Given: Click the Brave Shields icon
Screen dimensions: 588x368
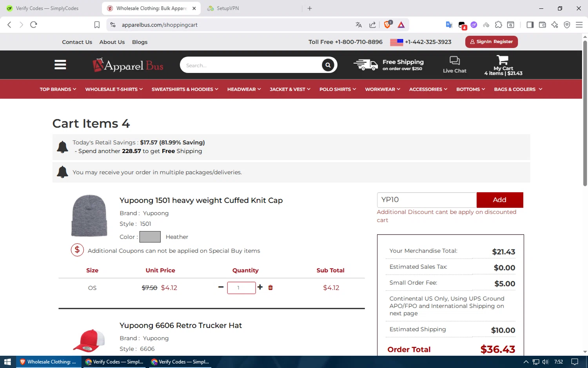Looking at the screenshot, I should point(387,25).
